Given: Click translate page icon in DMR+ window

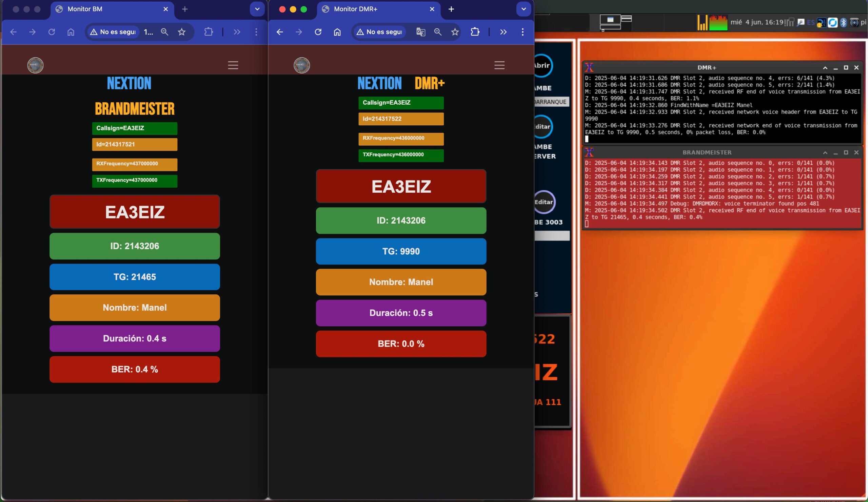Looking at the screenshot, I should click(420, 32).
